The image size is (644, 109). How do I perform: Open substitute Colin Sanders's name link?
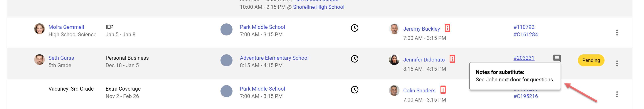click(419, 91)
